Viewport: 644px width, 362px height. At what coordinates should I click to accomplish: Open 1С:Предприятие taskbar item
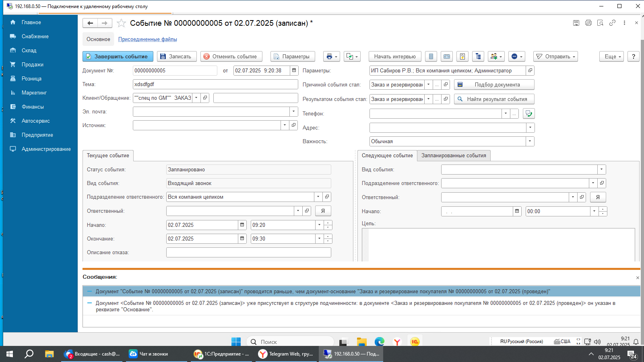click(x=222, y=354)
